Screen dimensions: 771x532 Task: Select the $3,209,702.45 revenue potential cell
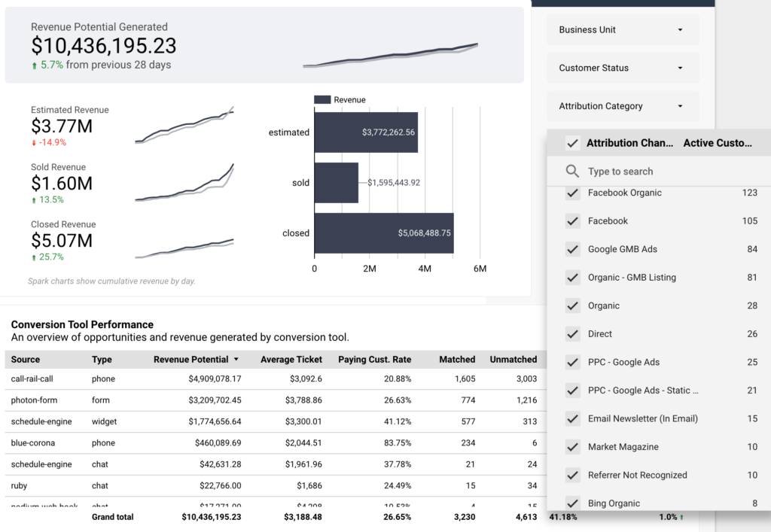pyautogui.click(x=215, y=400)
